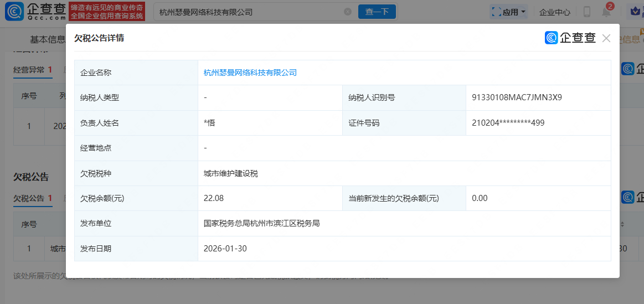The image size is (644, 304).
Task: Click the Qcc 企查查 logo in header
Action: coord(34,11)
